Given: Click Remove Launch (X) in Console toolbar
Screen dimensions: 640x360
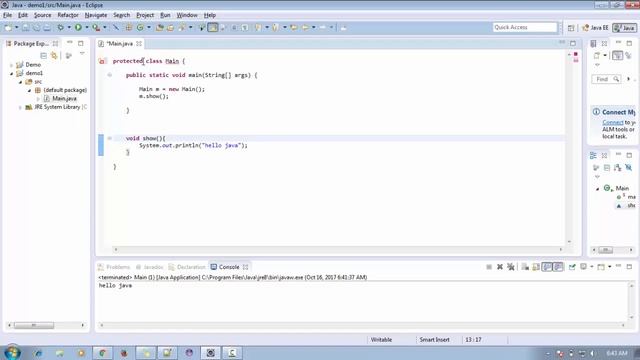Looking at the screenshot, I should 500,267.
